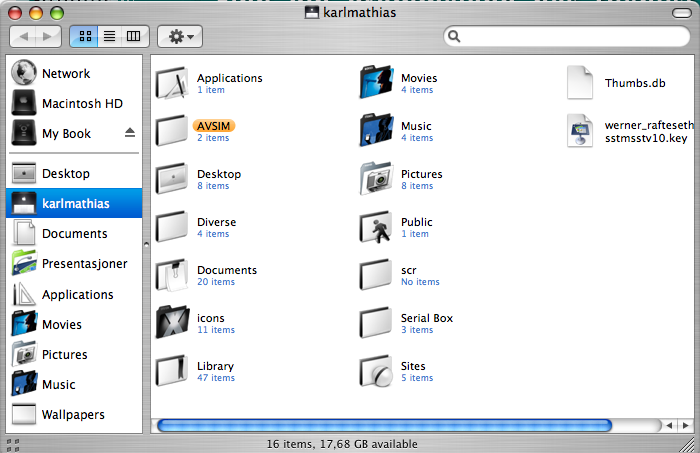Click the My Book drive icon
Viewport: 700px width, 453px height.
click(x=24, y=133)
